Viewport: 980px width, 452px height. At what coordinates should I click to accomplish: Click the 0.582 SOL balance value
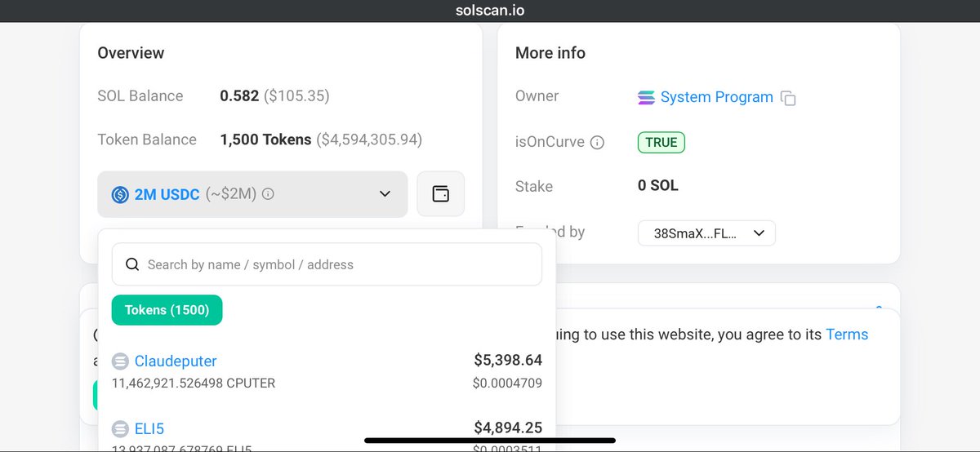[x=239, y=96]
